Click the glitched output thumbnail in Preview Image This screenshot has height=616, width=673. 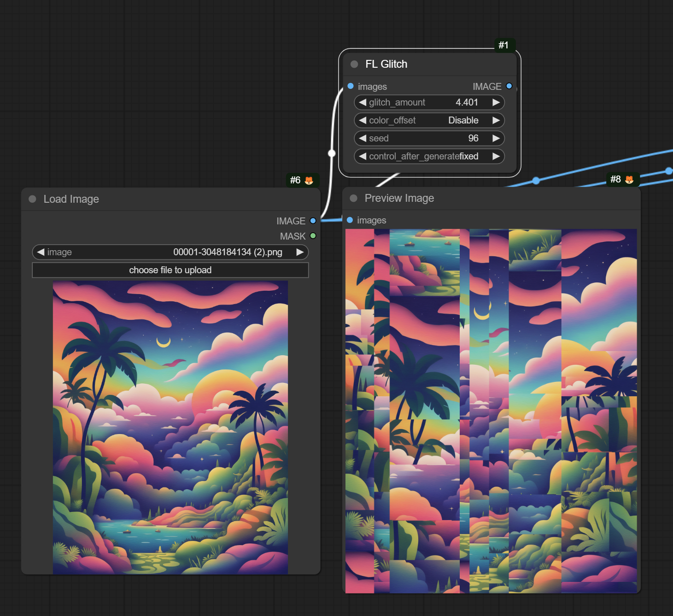[x=491, y=411]
